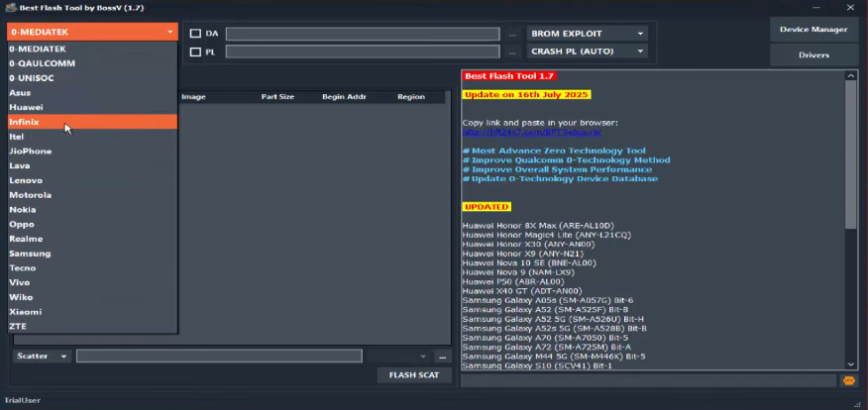Choose Samsung in the brand list
The height and width of the screenshot is (410, 868).
pyautogui.click(x=30, y=254)
